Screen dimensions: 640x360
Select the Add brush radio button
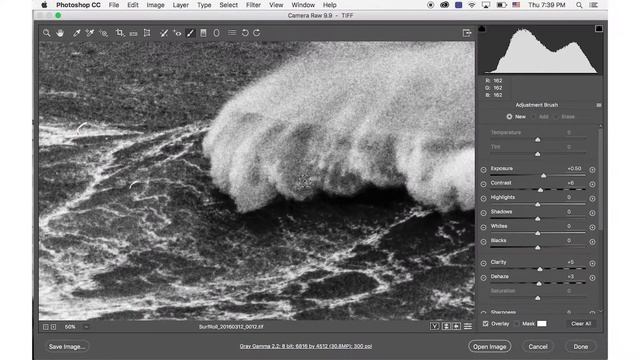click(534, 117)
